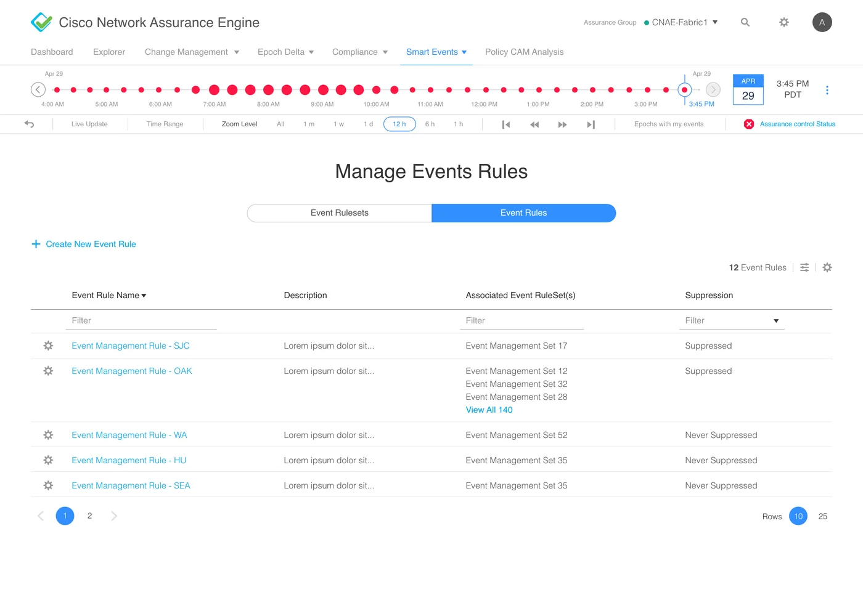Open gear menu for Event Management Rule - WA
This screenshot has height=616, width=863.
pos(48,435)
